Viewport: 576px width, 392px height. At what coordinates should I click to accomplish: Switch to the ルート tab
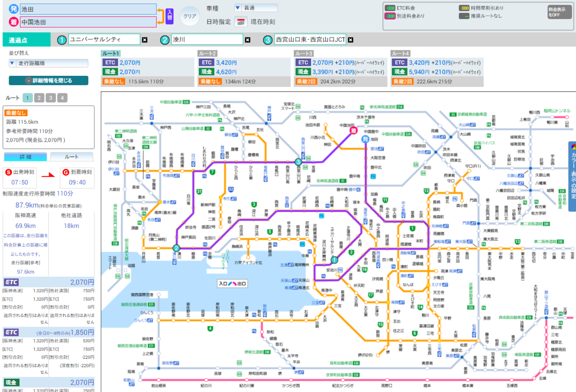(72, 157)
